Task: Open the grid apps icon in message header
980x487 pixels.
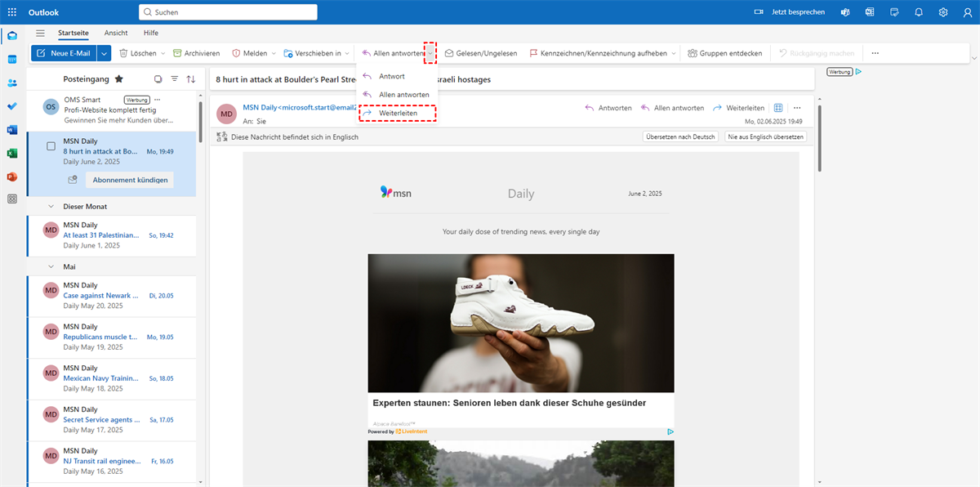Action: click(778, 108)
